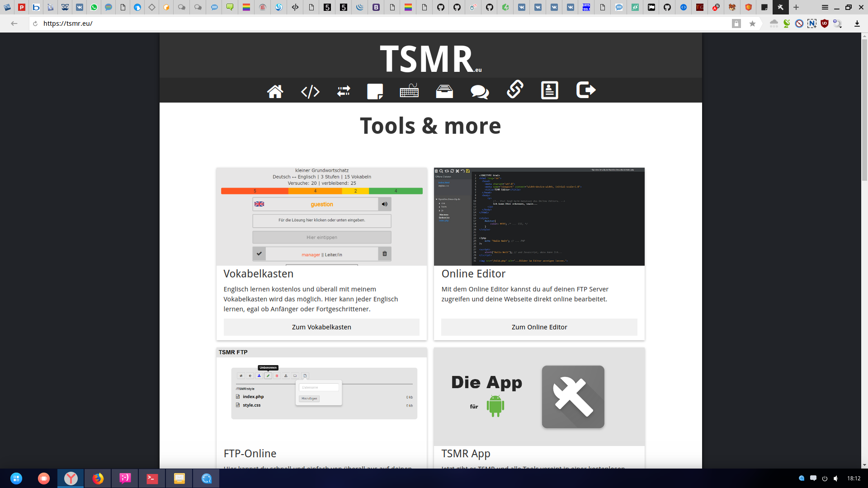This screenshot has width=868, height=488.
Task: Open the code editor brackets icon
Action: coord(310,92)
